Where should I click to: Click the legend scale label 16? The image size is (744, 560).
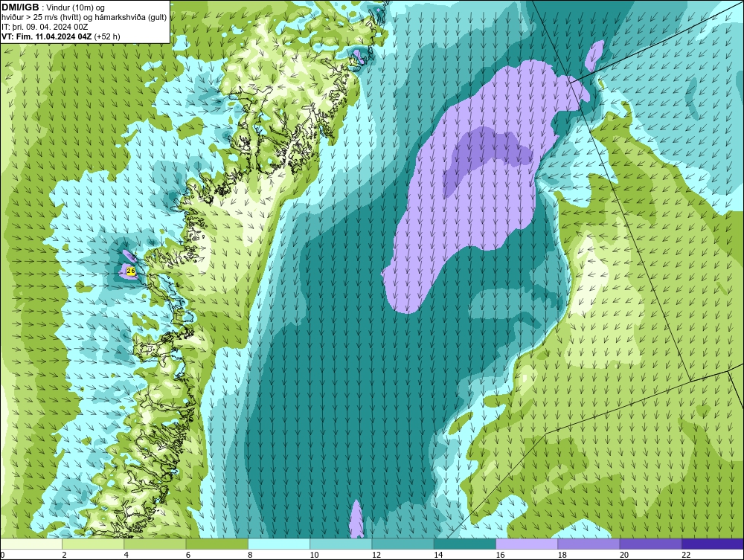(500, 556)
